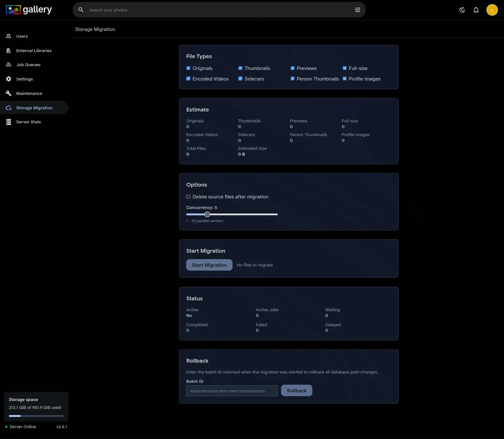
Task: Navigate to Maintenance
Action: tap(34, 93)
